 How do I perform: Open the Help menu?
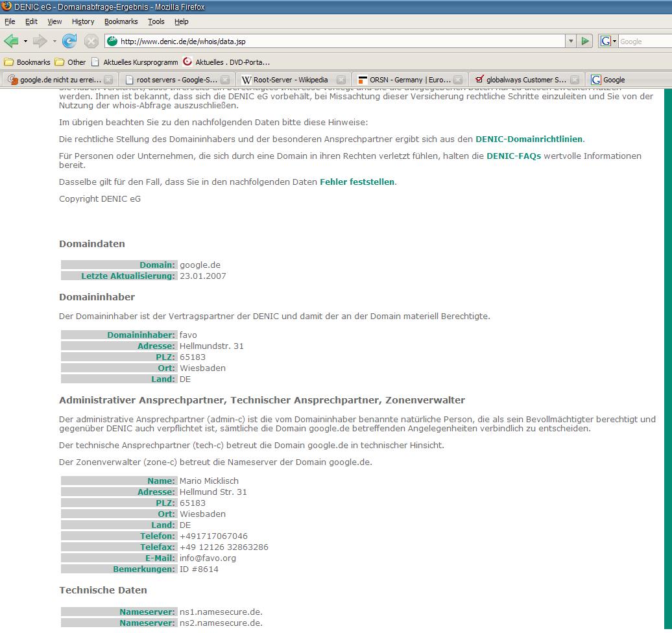(181, 21)
